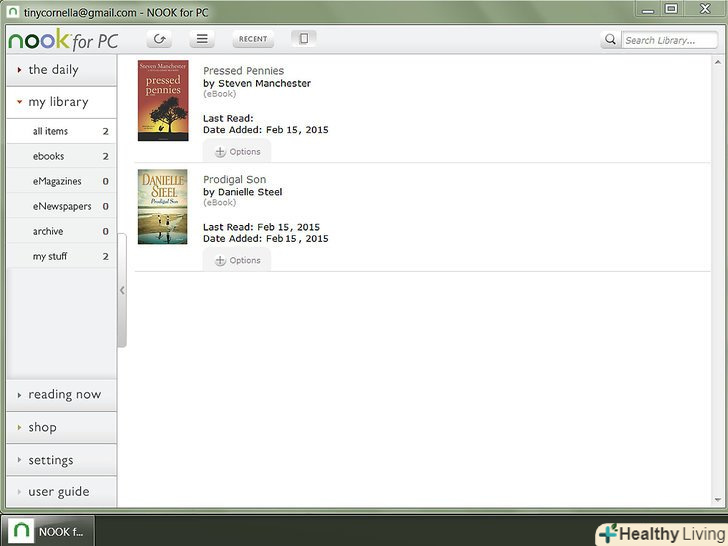Maximize the NOOK for PC window

pyautogui.click(x=671, y=9)
